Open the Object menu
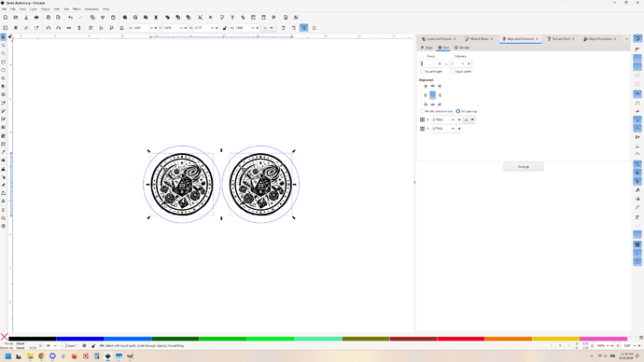This screenshot has width=644, height=362. pyautogui.click(x=45, y=9)
